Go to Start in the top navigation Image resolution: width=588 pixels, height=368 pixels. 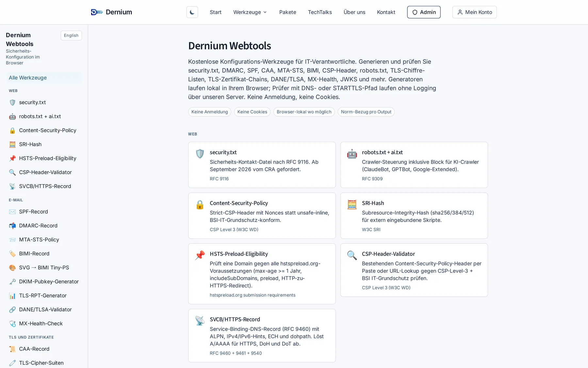(x=216, y=12)
